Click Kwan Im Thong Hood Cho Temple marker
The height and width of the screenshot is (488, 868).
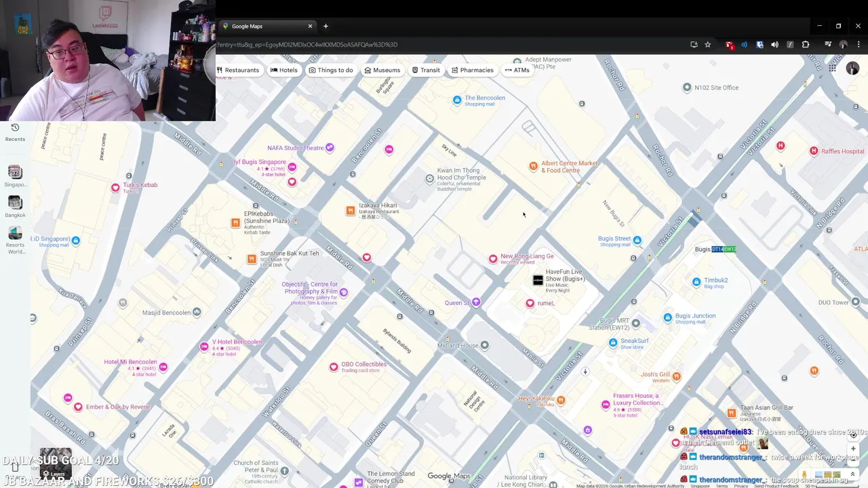coord(429,179)
